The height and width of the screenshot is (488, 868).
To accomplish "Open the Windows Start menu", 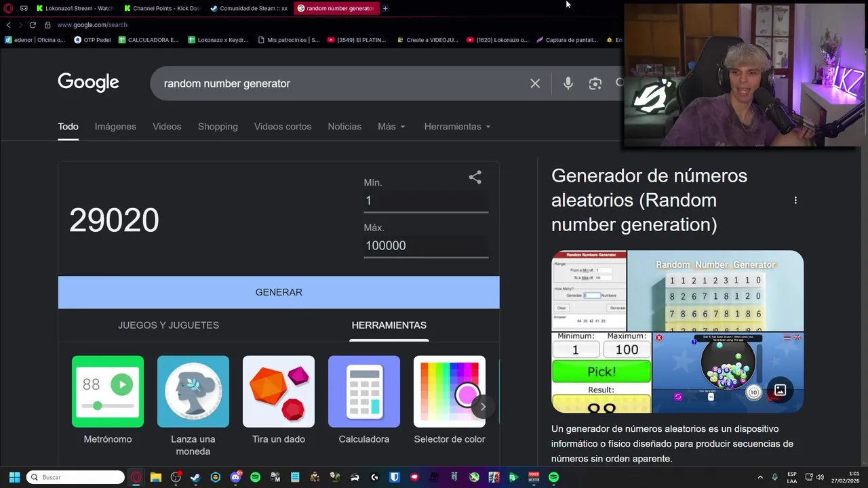I will point(14,477).
